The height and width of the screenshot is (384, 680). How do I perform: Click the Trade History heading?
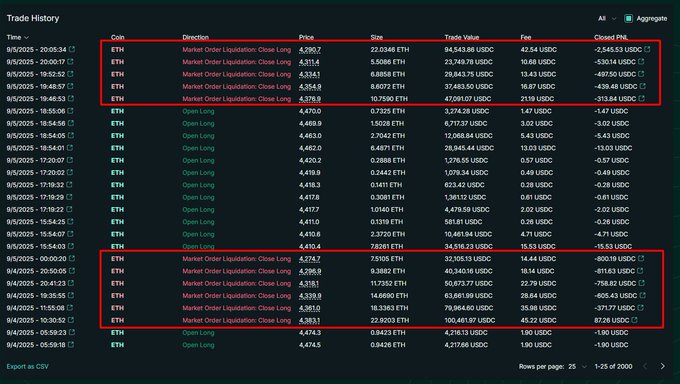(x=33, y=18)
